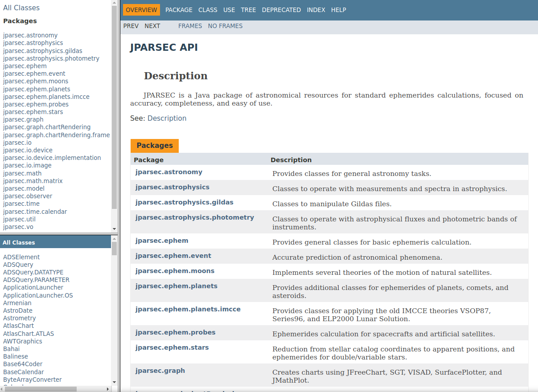538x392 pixels.
Task: Open the AstroDate class
Action: [x=18, y=310]
